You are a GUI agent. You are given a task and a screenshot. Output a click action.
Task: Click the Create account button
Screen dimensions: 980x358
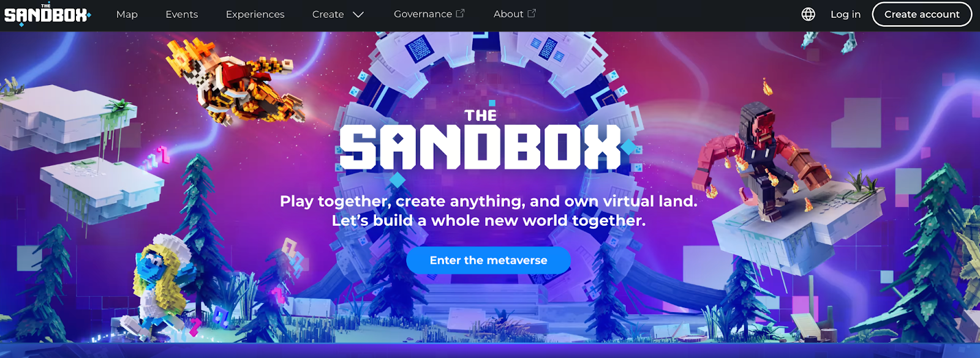922,14
